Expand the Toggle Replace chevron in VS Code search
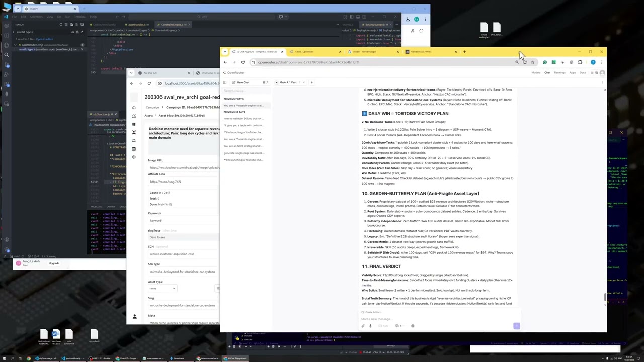The width and height of the screenshot is (644, 362). pos(14,32)
